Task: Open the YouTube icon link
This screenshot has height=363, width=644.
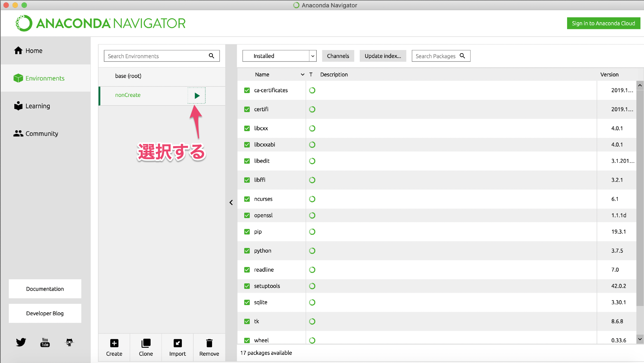Action: tap(45, 342)
